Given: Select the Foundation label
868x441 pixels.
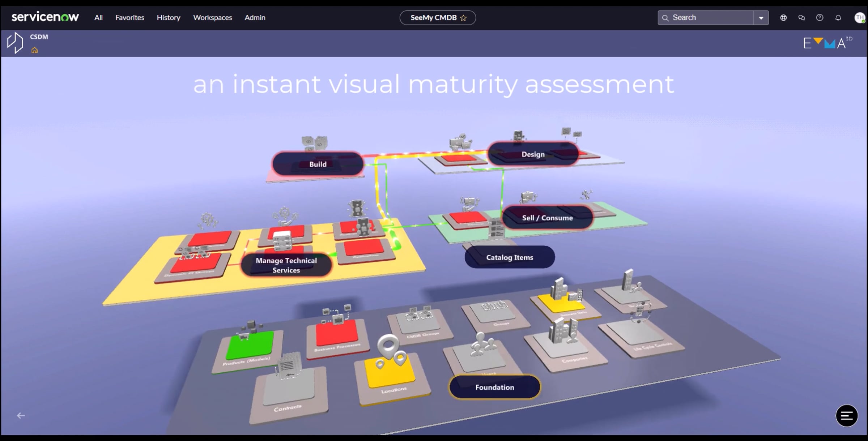Looking at the screenshot, I should point(494,387).
